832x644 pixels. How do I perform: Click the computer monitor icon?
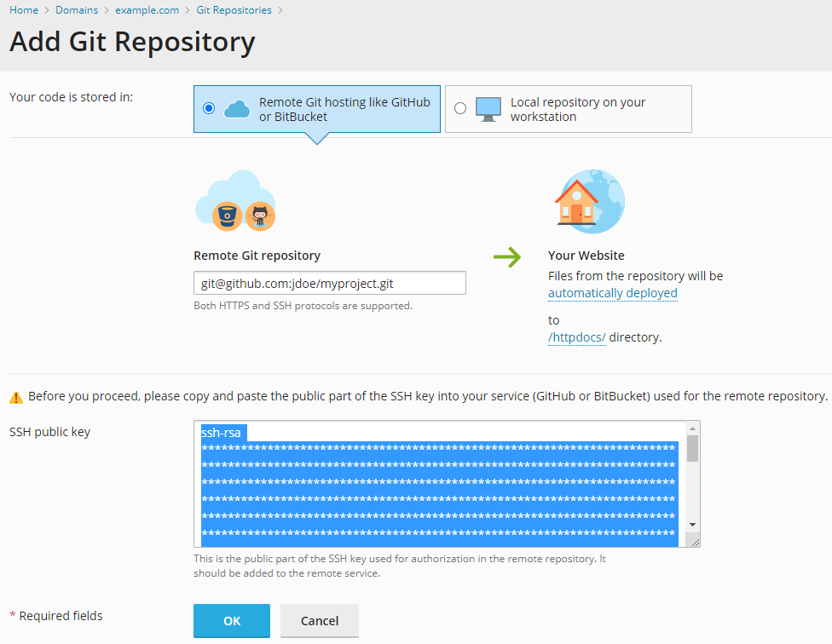[488, 109]
